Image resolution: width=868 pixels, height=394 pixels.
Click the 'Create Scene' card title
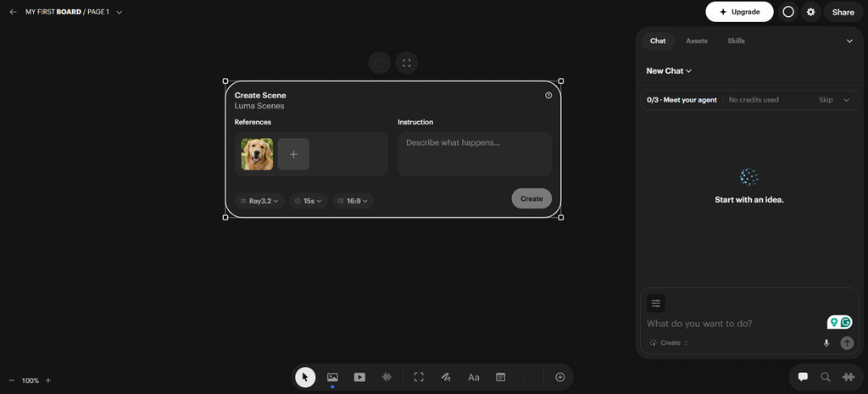(x=260, y=95)
